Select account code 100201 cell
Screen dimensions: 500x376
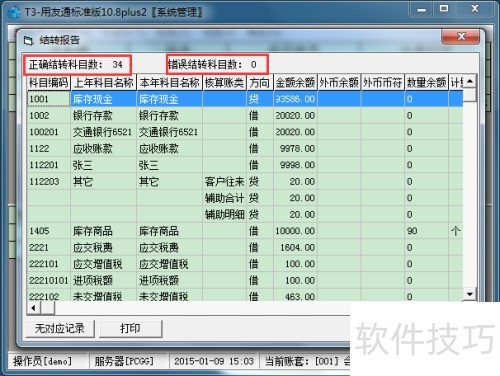click(49, 132)
